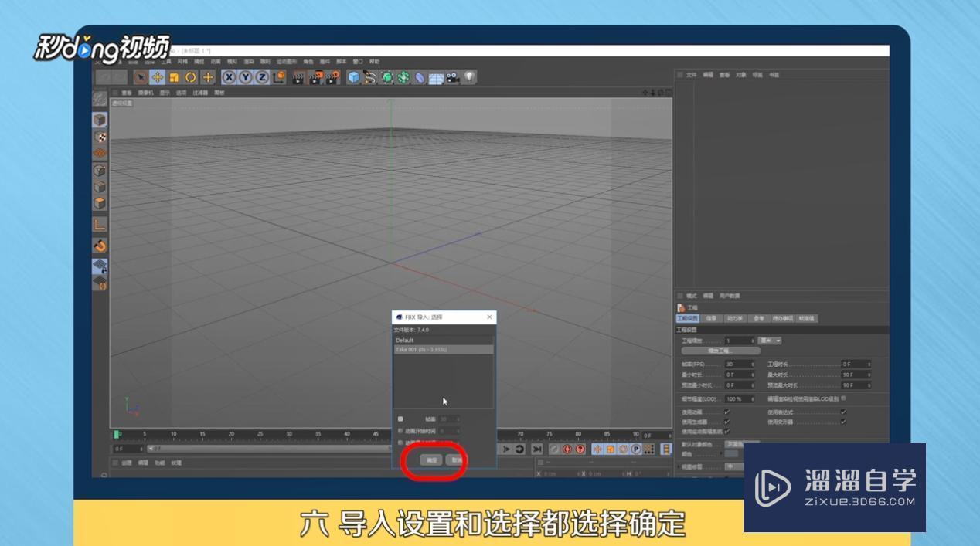980x546 pixels.
Task: Activate the Rotate tool
Action: point(191,77)
